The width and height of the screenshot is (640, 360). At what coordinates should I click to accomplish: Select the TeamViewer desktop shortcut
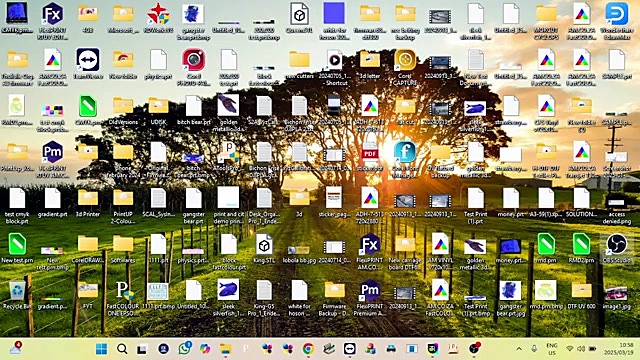(87, 60)
